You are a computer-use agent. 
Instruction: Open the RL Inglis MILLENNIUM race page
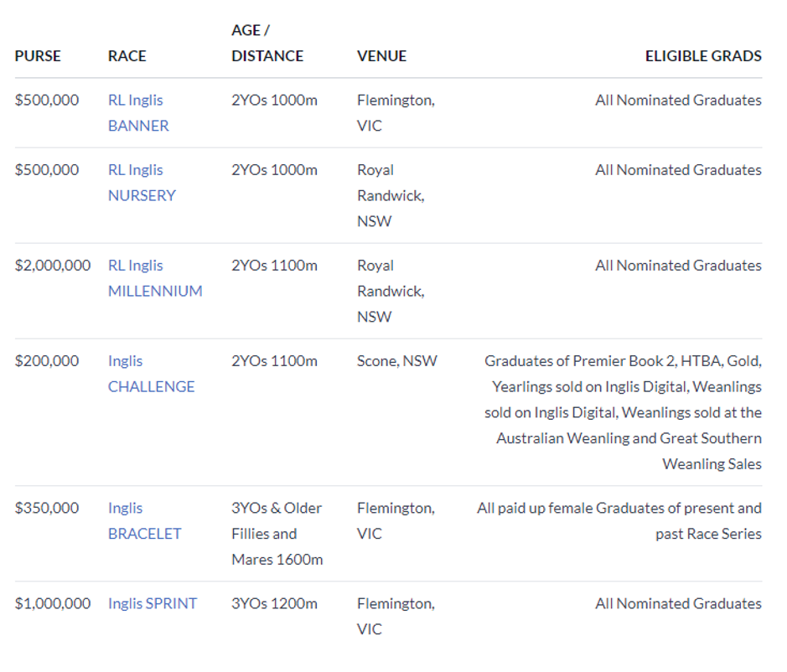[155, 278]
